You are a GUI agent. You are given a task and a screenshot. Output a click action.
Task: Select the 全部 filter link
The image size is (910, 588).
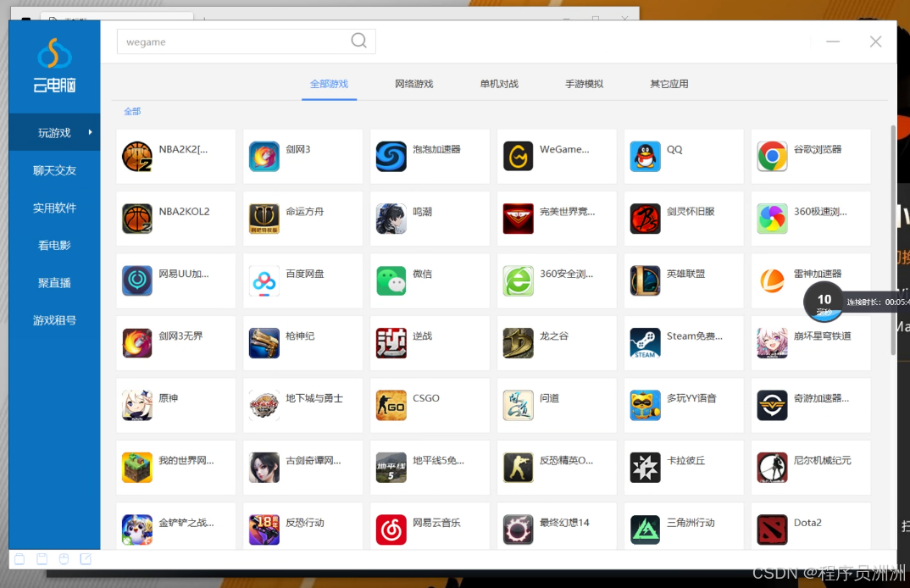[x=132, y=112]
